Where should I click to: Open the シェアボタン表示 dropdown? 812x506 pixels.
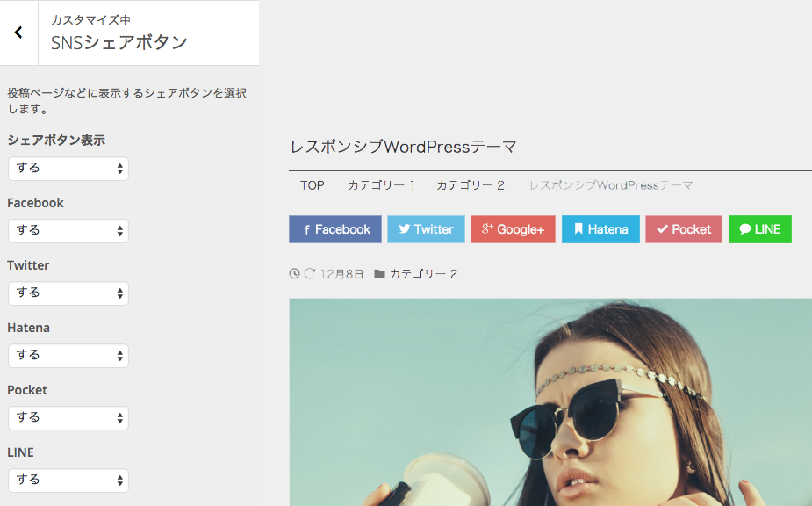(68, 169)
